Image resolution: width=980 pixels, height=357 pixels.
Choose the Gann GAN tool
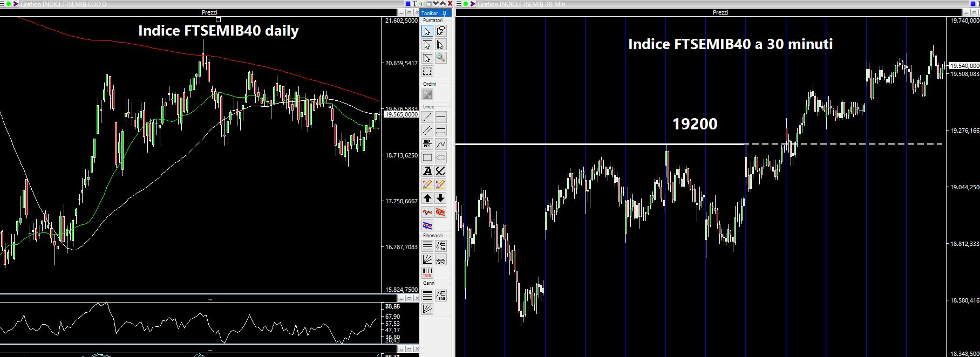440,295
